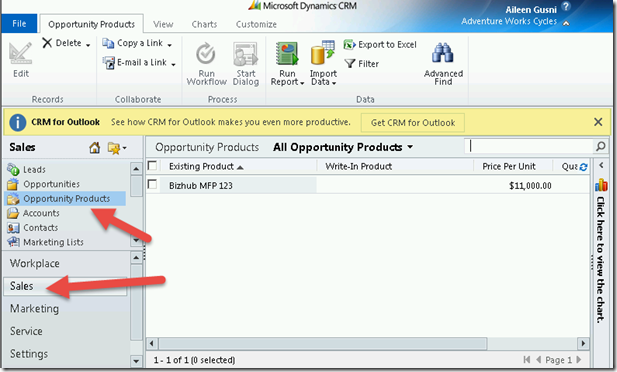Open the File tab

coord(19,24)
